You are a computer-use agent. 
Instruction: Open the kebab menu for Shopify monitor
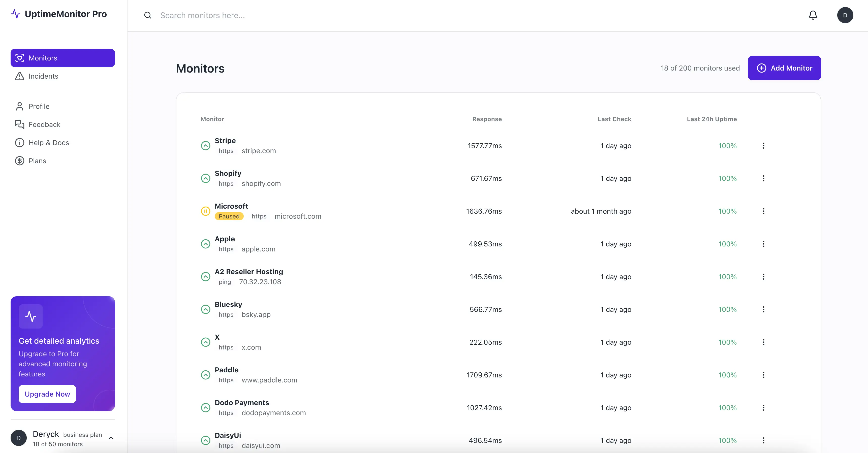(764, 179)
